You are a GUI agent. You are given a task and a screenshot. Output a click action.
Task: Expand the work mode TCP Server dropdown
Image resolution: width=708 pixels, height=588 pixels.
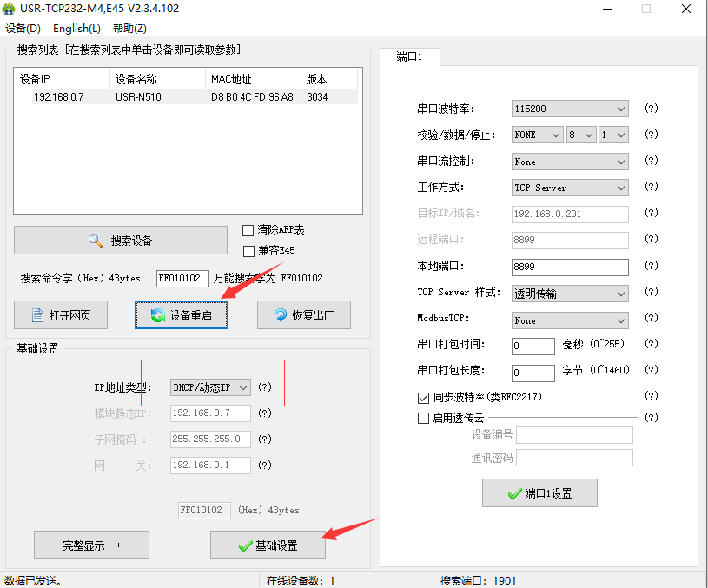[x=570, y=188]
